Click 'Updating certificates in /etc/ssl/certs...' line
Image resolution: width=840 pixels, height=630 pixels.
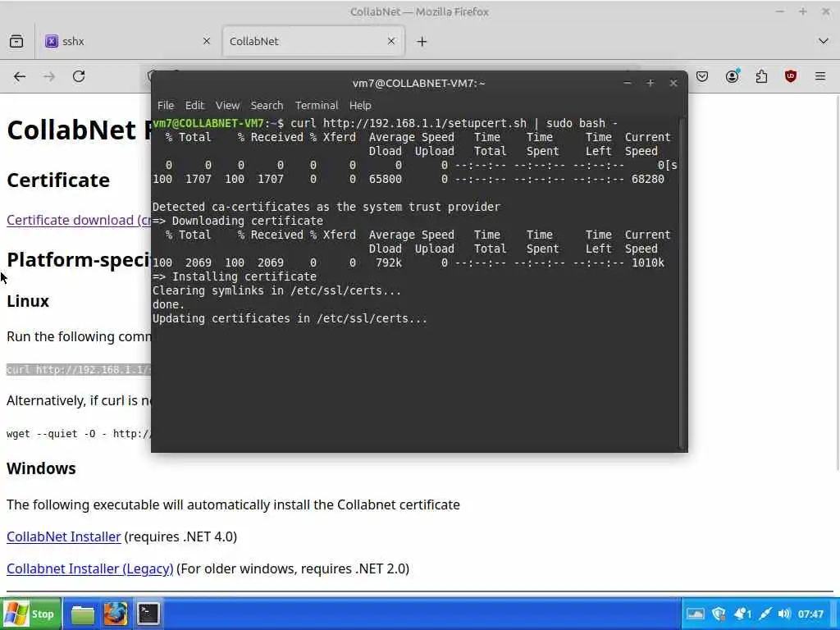pos(290,318)
